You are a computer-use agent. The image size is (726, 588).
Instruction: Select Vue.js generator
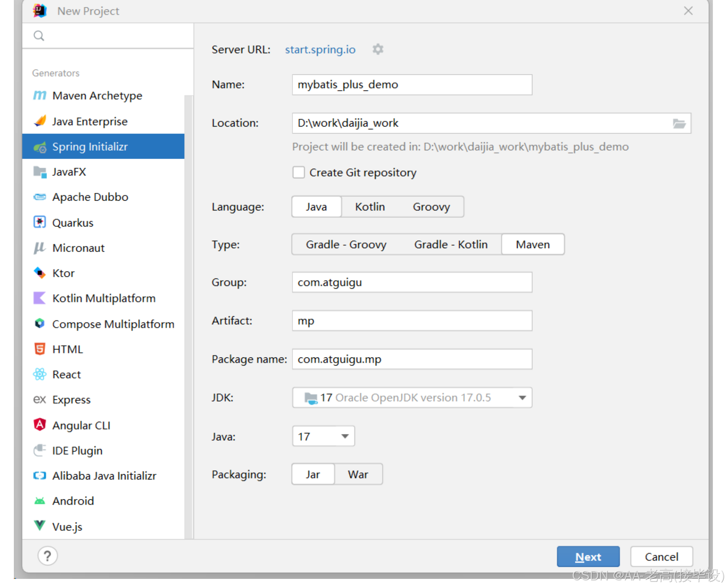point(103,526)
